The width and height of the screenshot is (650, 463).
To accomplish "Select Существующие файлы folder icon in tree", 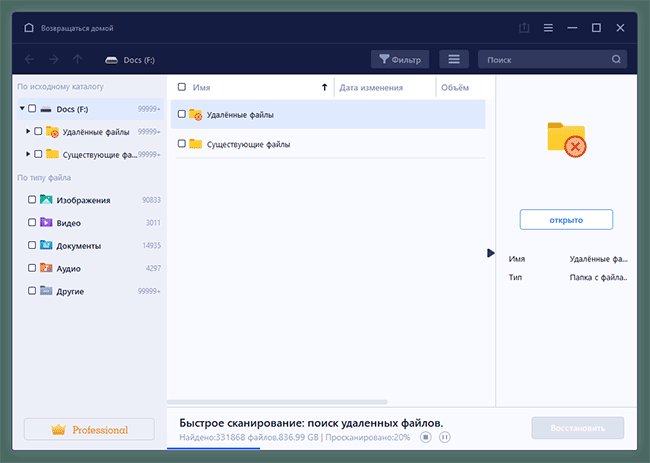I will (52, 154).
